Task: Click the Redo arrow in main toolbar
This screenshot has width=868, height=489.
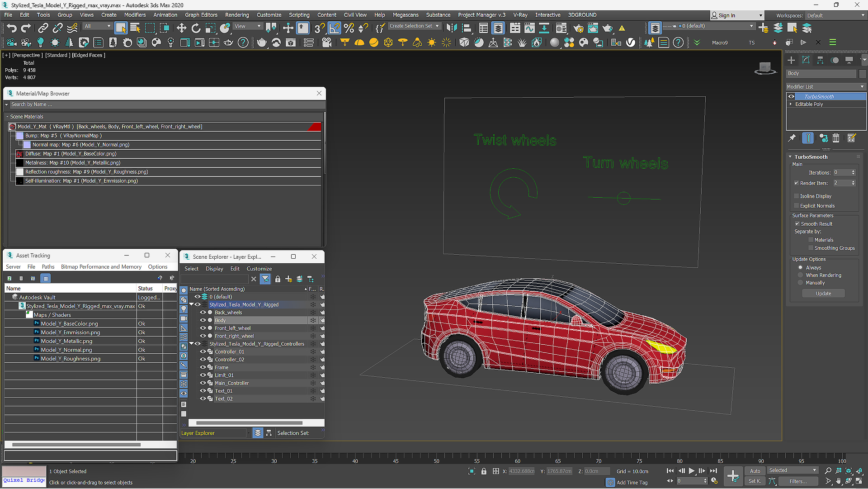Action: pos(26,28)
